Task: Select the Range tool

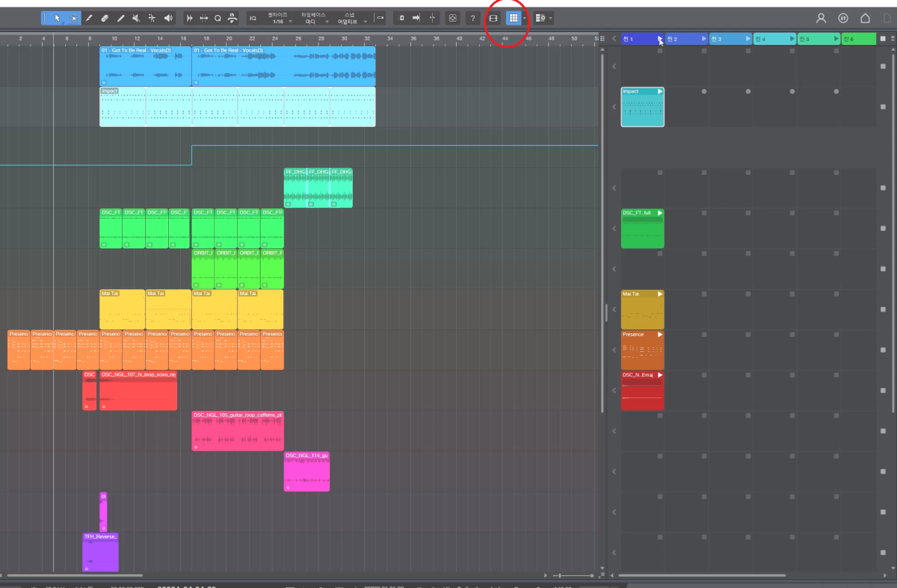Action: click(73, 18)
